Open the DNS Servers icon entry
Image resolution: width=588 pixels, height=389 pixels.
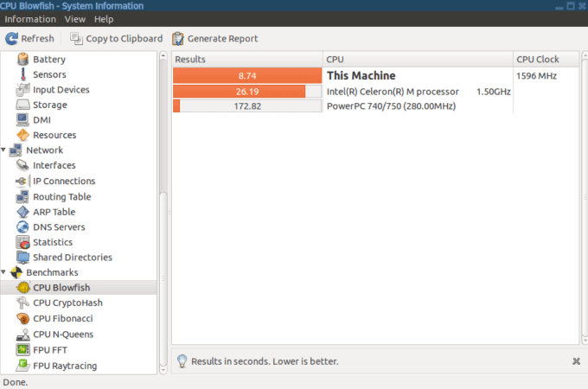(22, 227)
